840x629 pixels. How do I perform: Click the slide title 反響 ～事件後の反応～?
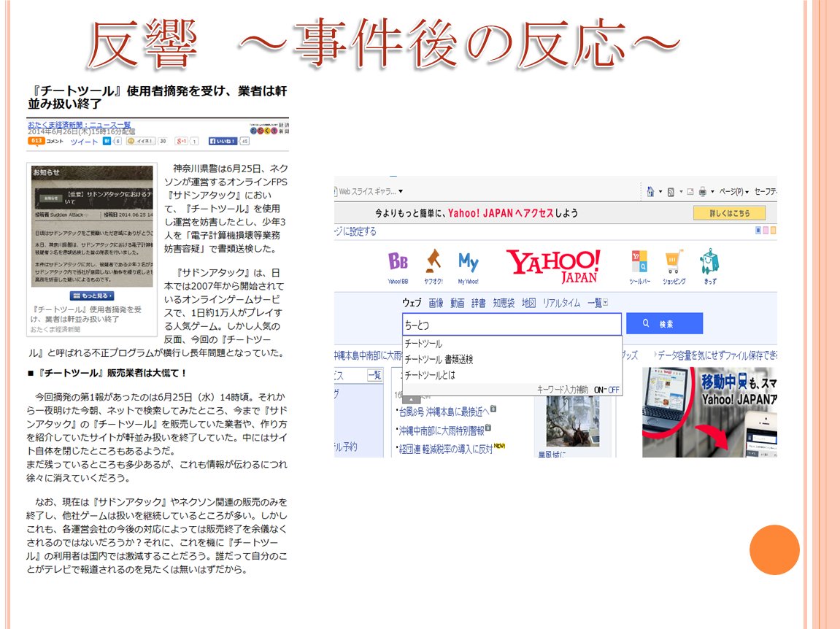tap(384, 43)
